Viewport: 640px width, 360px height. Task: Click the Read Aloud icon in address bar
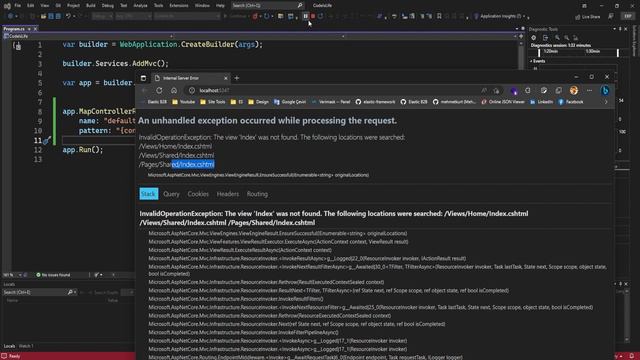point(484,90)
